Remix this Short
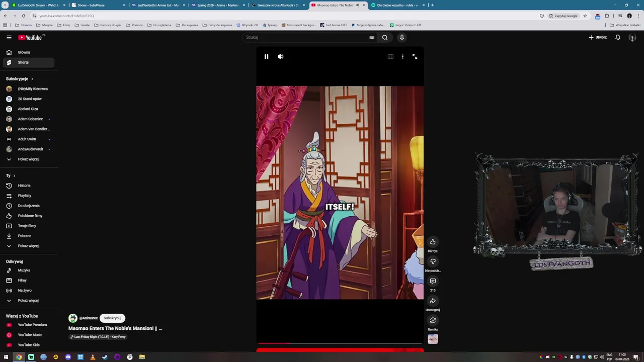Image resolution: width=644 pixels, height=362 pixels. click(433, 320)
